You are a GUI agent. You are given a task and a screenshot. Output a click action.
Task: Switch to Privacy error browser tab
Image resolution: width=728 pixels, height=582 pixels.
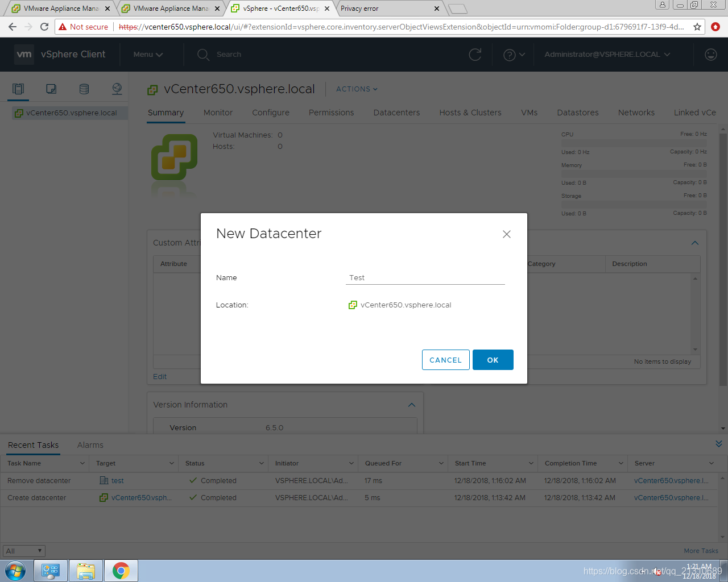coord(390,9)
